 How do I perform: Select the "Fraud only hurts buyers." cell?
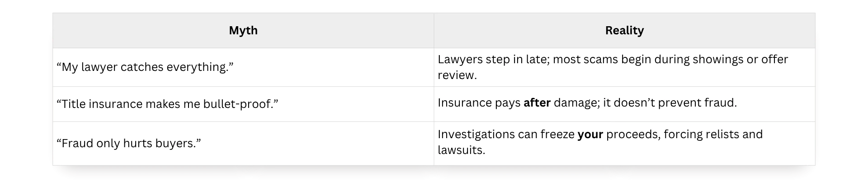[x=243, y=143]
